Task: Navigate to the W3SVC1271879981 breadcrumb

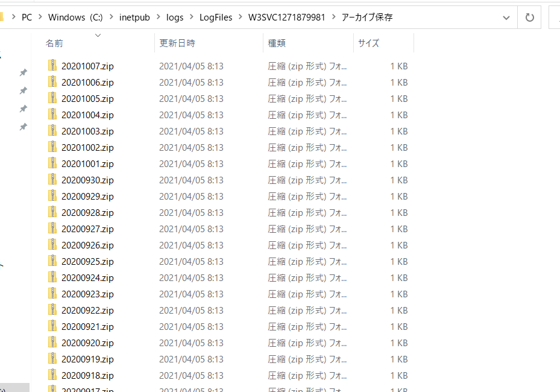Action: 286,17
